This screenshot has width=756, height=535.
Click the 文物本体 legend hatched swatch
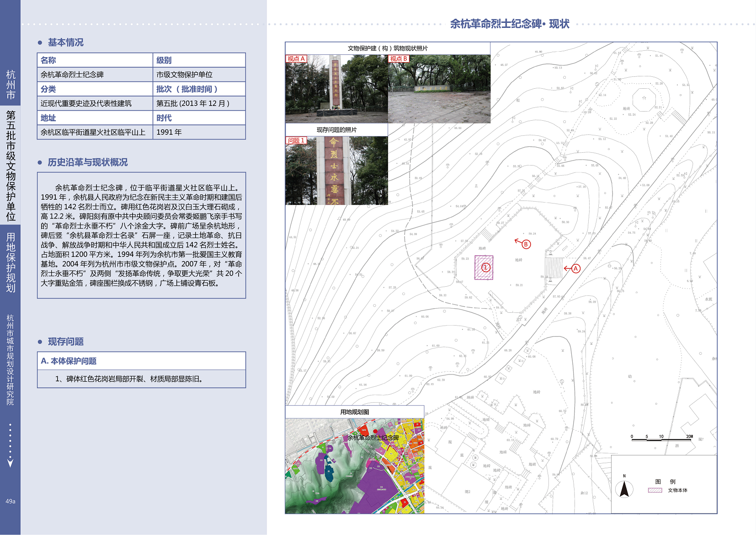655,490
